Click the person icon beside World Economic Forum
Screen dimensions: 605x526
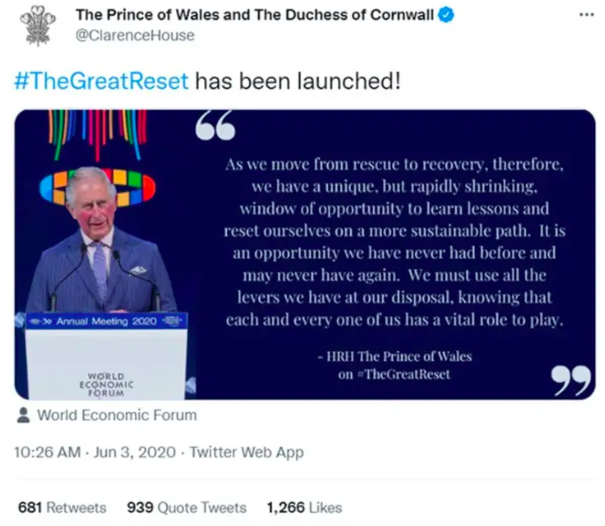coord(24,415)
